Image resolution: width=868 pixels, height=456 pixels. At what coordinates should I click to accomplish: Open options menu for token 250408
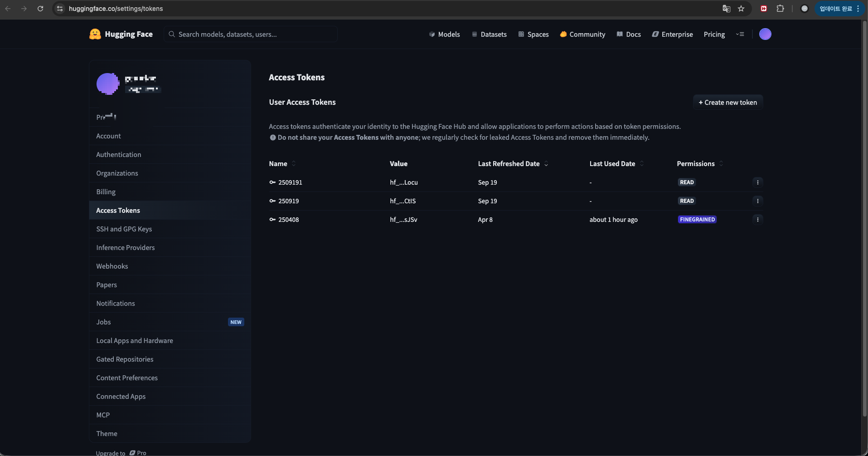pos(757,220)
